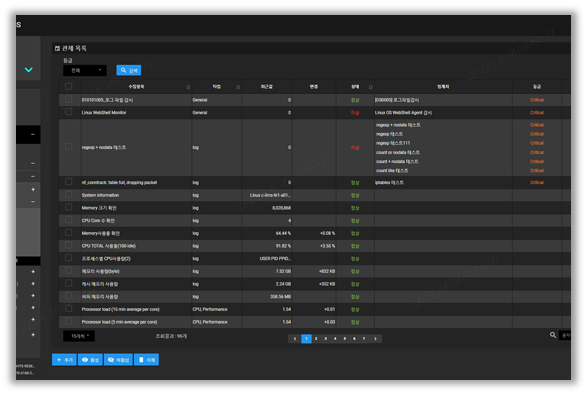Click the 7.52 GB recent value
This screenshot has height=395, width=587.
(283, 271)
